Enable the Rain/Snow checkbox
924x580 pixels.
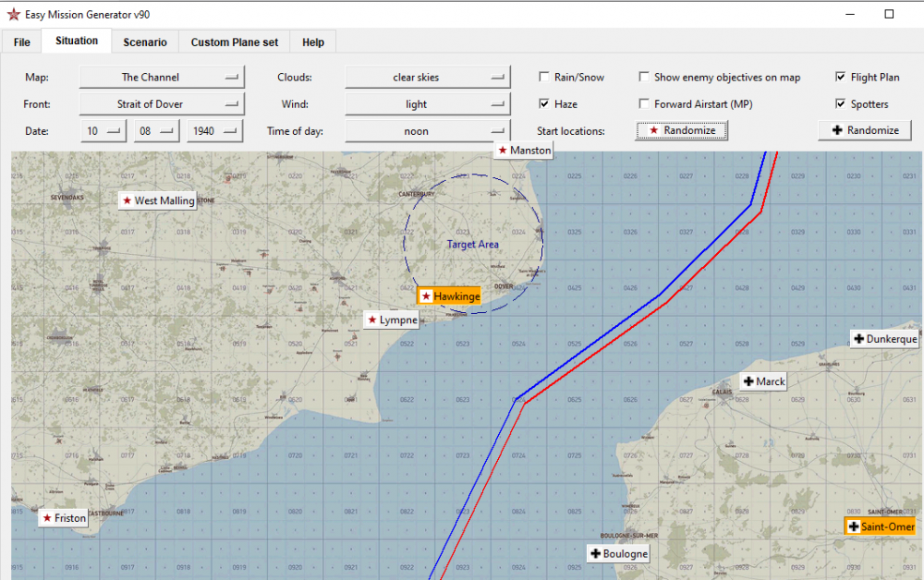pos(544,78)
